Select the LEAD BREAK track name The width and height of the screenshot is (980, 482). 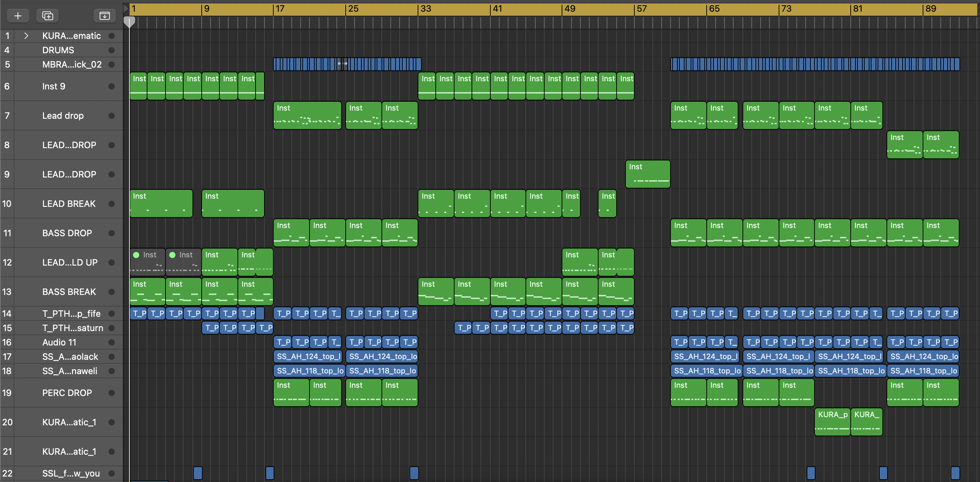click(x=69, y=204)
